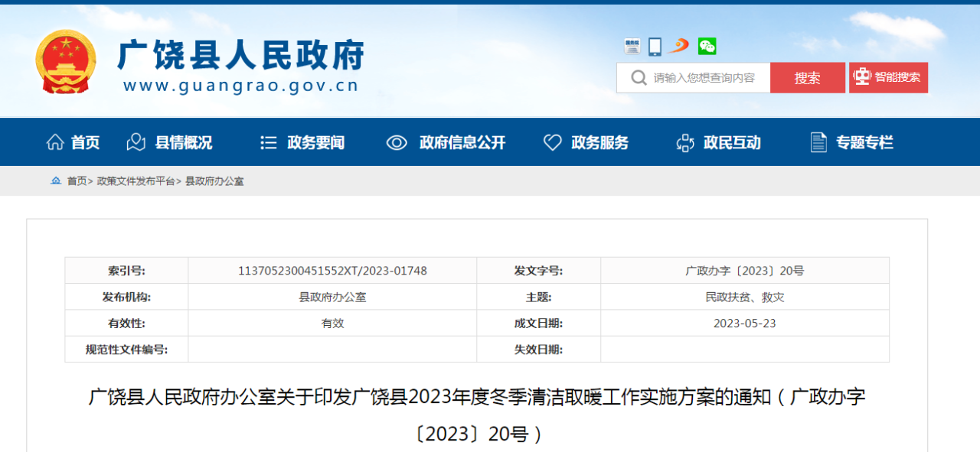The height and width of the screenshot is (452, 980).
Task: Click the 索引号: label cell
Action: pyautogui.click(x=126, y=271)
